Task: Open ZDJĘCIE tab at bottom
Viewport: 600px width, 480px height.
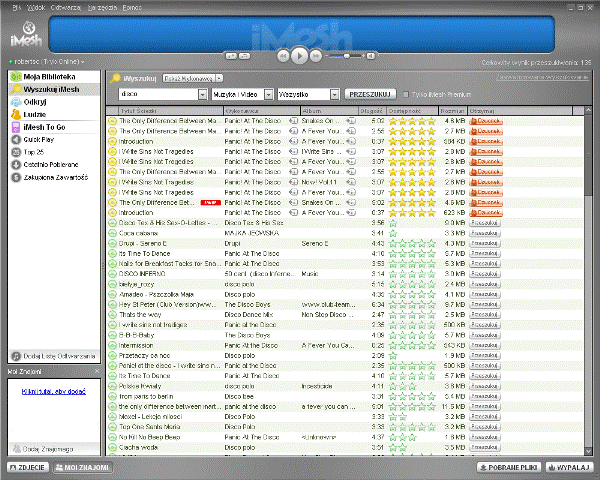Action: coord(28,467)
